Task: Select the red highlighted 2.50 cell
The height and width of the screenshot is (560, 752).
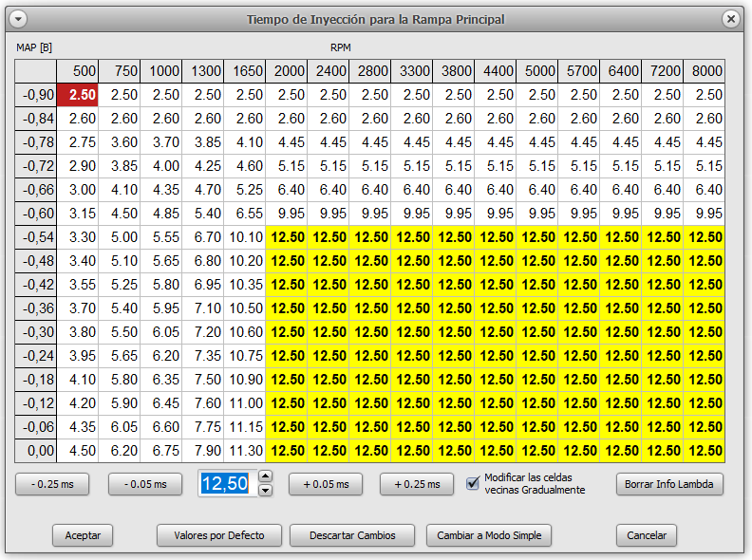Action: coord(78,95)
